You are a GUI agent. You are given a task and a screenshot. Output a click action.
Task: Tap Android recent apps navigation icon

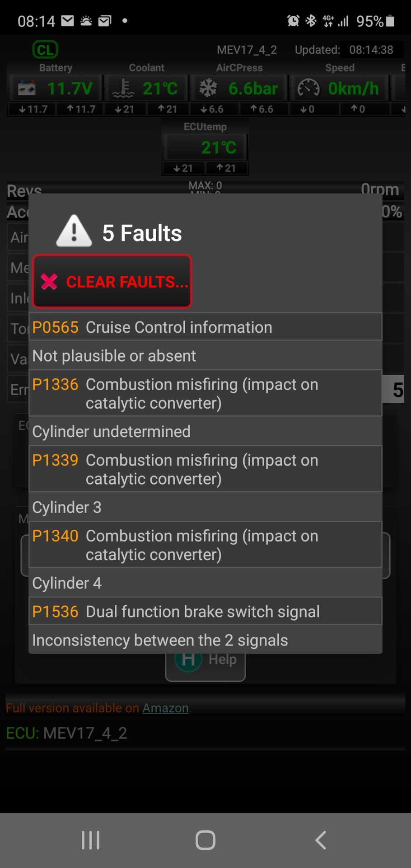[x=90, y=840]
